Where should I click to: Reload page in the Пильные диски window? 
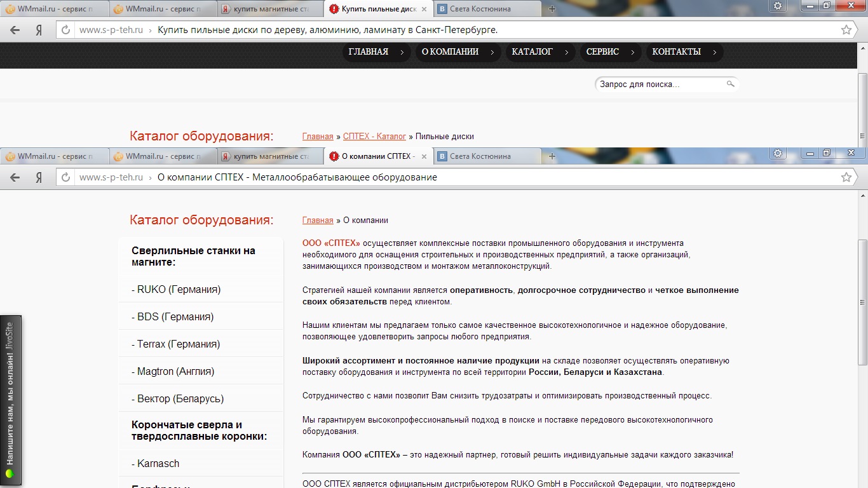pos(65,30)
